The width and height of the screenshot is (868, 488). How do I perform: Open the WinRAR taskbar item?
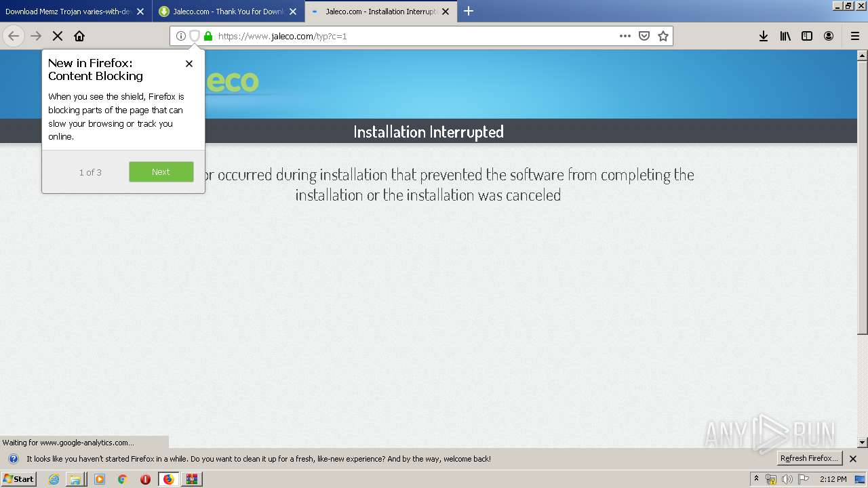[x=192, y=479]
